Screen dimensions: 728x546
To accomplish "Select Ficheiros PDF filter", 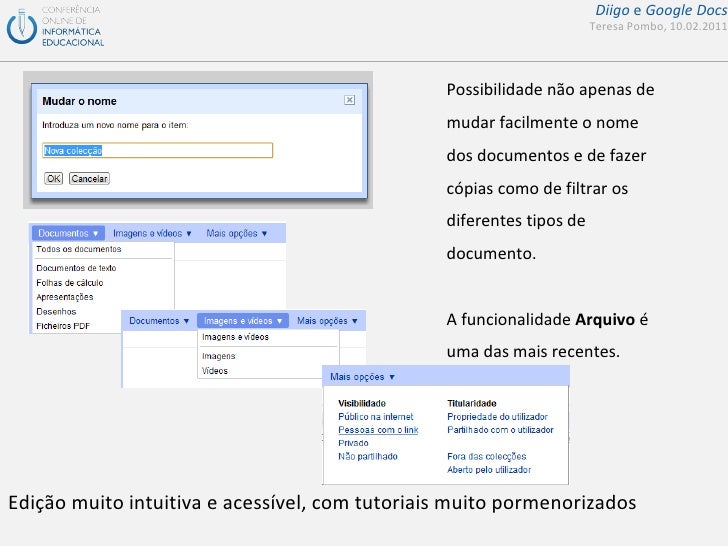I will pos(63,326).
